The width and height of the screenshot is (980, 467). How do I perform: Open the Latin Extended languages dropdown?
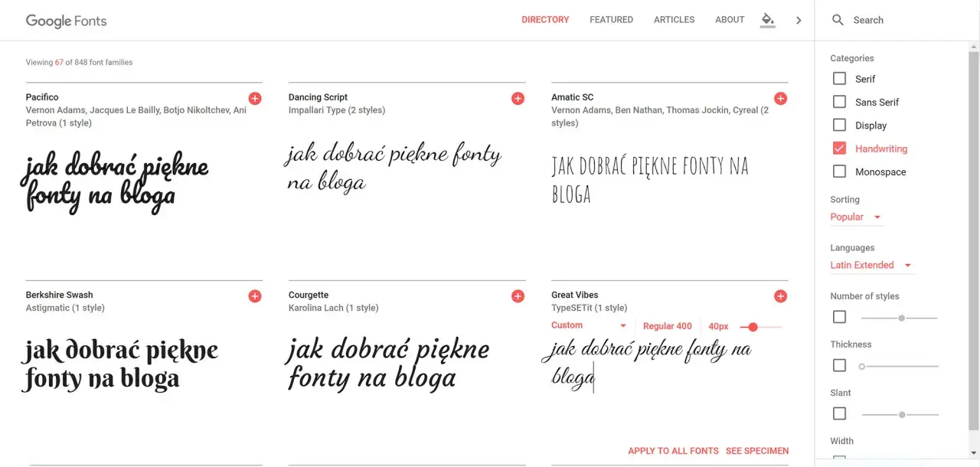point(871,265)
